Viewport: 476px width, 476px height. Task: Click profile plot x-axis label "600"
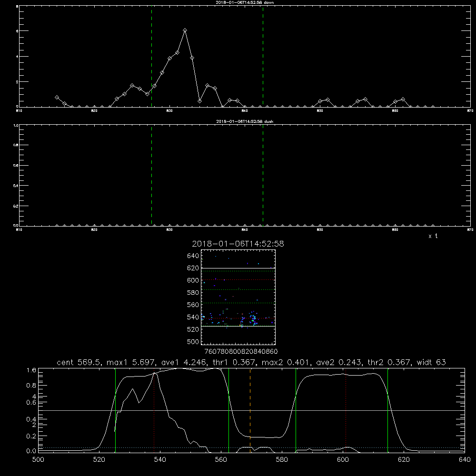tap(343, 459)
